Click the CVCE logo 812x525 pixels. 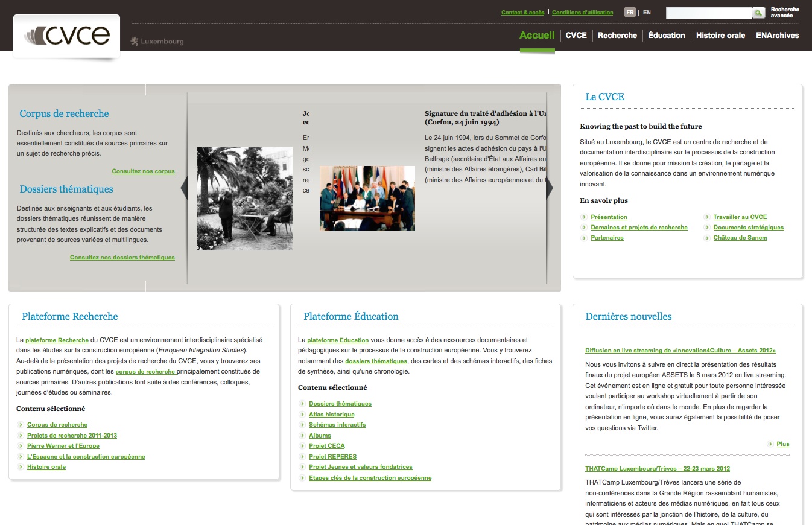pos(67,36)
